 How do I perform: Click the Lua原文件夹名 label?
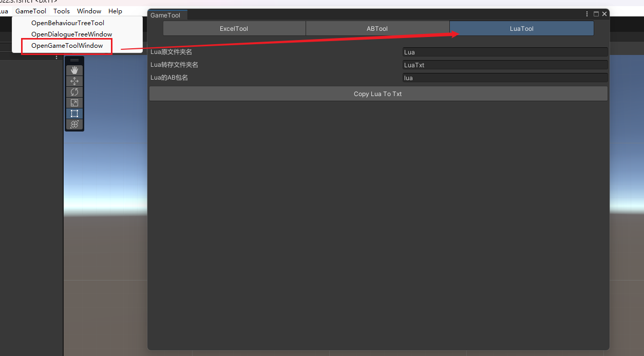click(171, 52)
